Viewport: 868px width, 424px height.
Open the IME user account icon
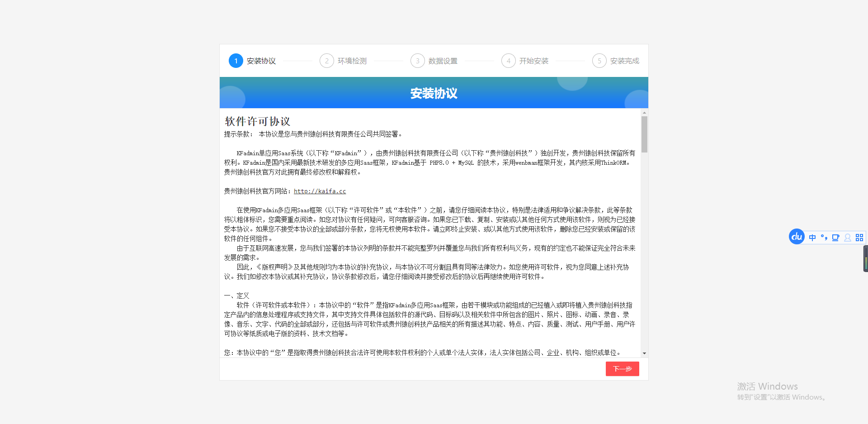coord(848,238)
